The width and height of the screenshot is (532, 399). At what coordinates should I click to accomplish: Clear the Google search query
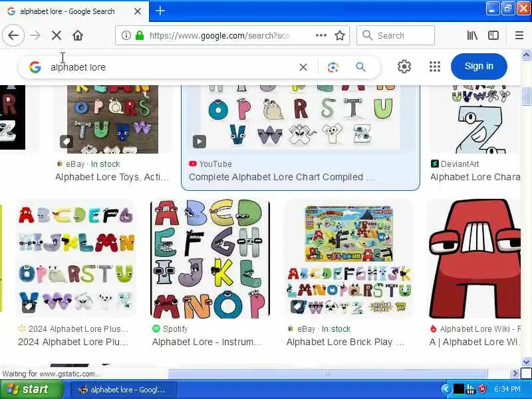(x=303, y=67)
